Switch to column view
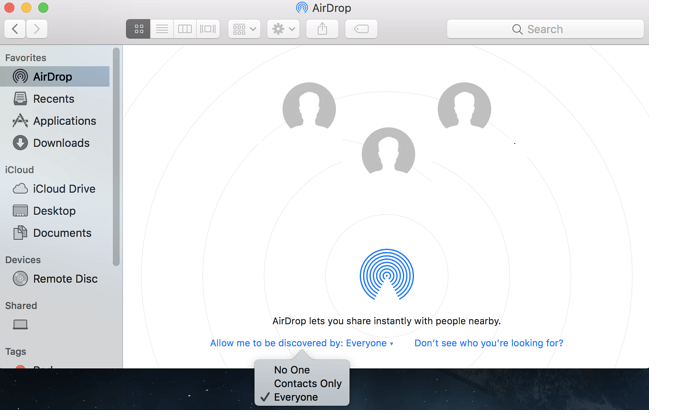682x416 pixels. [185, 29]
